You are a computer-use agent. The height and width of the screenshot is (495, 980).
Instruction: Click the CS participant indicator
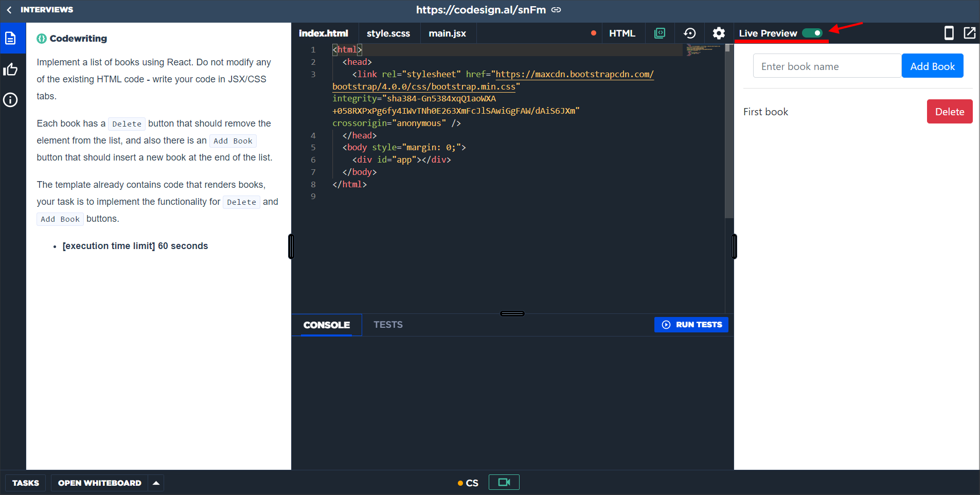coord(468,483)
